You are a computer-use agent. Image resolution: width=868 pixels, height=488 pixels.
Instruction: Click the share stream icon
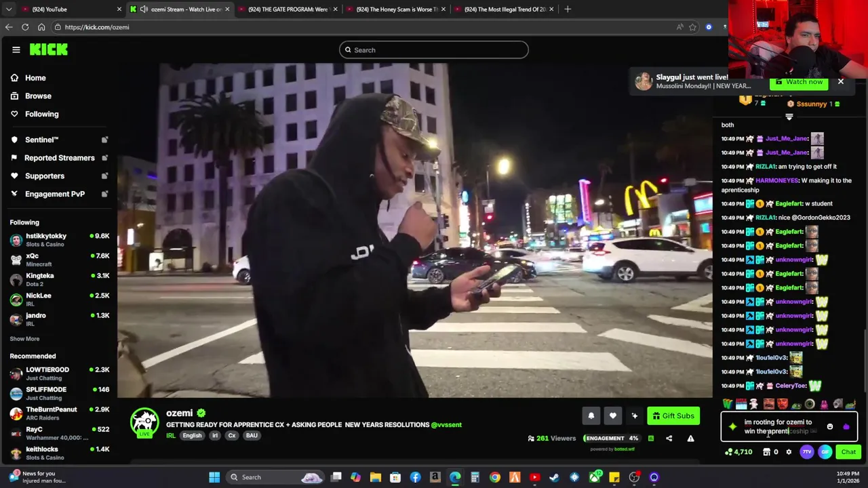(669, 439)
